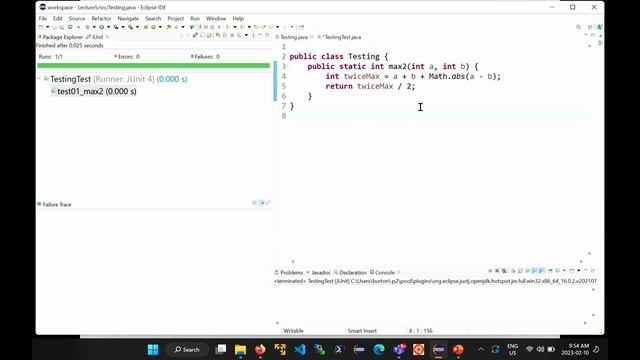Minimize the JUnit view panel
Image resolution: width=640 pixels, height=360 pixels.
pyautogui.click(x=260, y=35)
